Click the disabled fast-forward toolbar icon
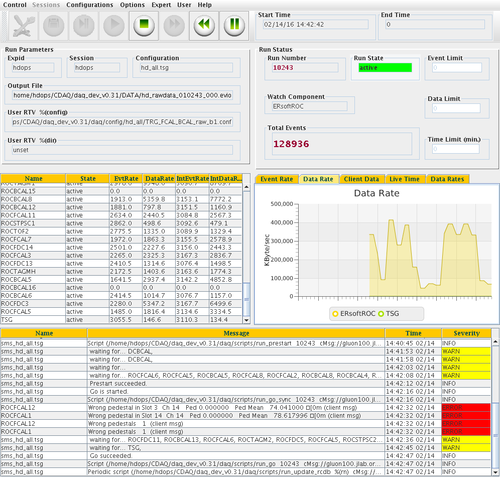Image resolution: width=500 pixels, height=477 pixels. pyautogui.click(x=174, y=25)
